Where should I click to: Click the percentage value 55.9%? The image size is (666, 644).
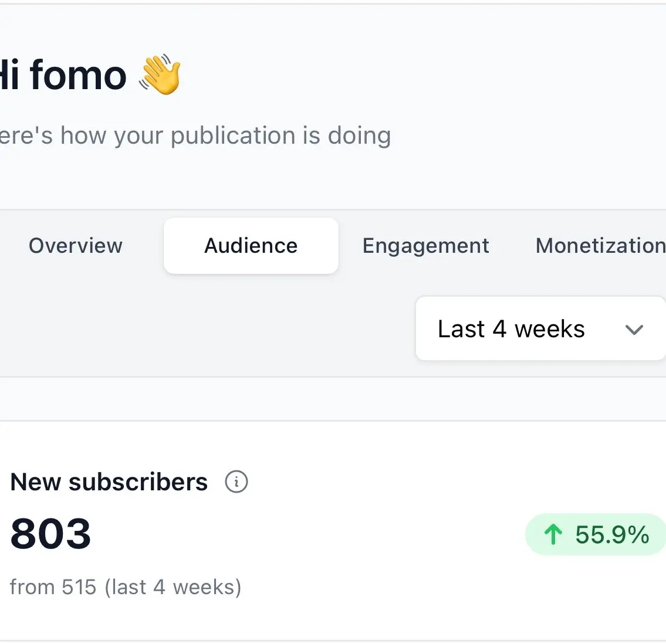click(612, 534)
